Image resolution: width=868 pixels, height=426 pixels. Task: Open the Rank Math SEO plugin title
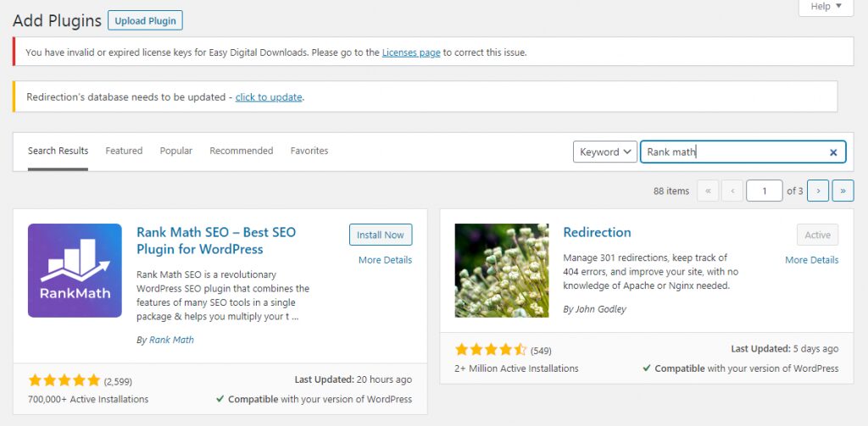pyautogui.click(x=216, y=241)
